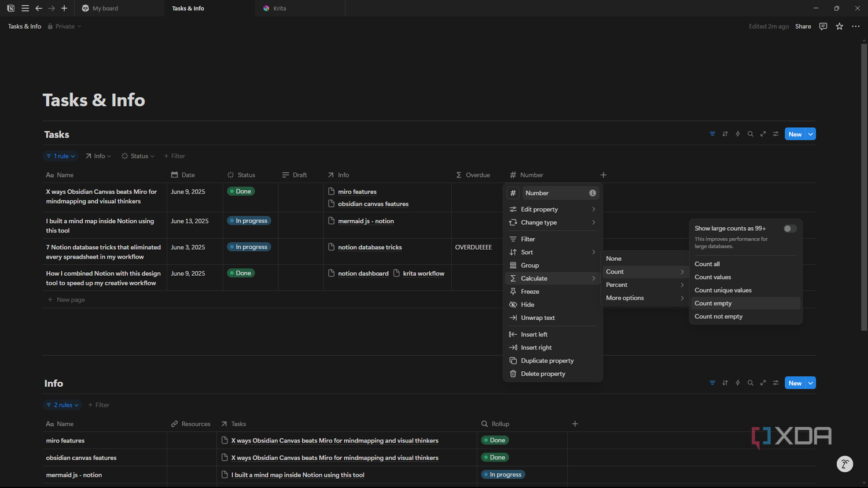This screenshot has width=868, height=488.
Task: Click the Share button
Action: 803,27
